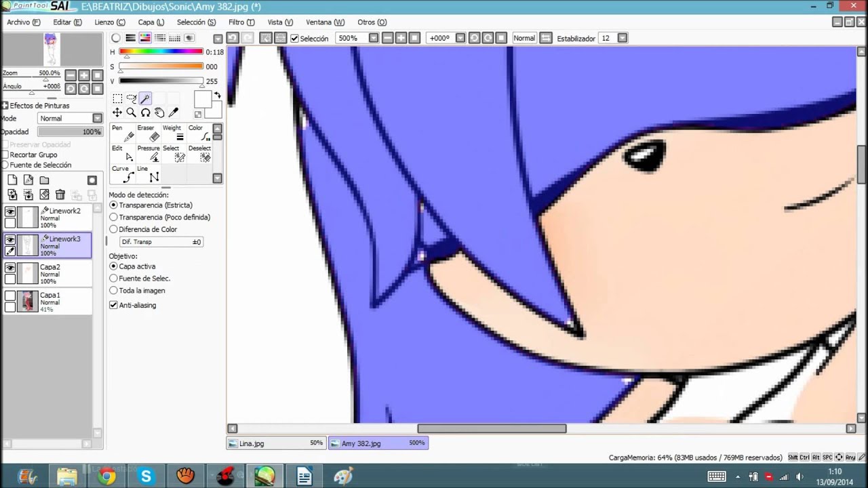Create a new normal layer
The height and width of the screenshot is (488, 868).
(x=12, y=180)
